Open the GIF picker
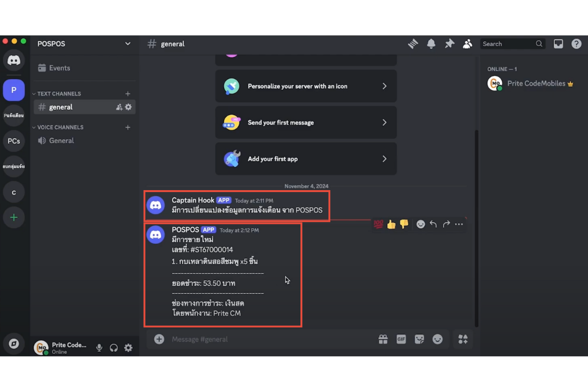 click(401, 339)
